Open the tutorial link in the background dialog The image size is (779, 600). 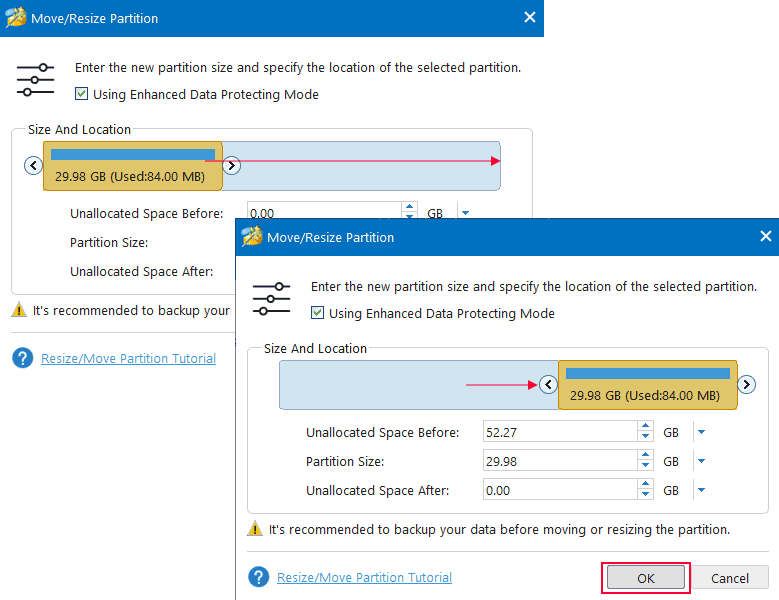coord(128,359)
